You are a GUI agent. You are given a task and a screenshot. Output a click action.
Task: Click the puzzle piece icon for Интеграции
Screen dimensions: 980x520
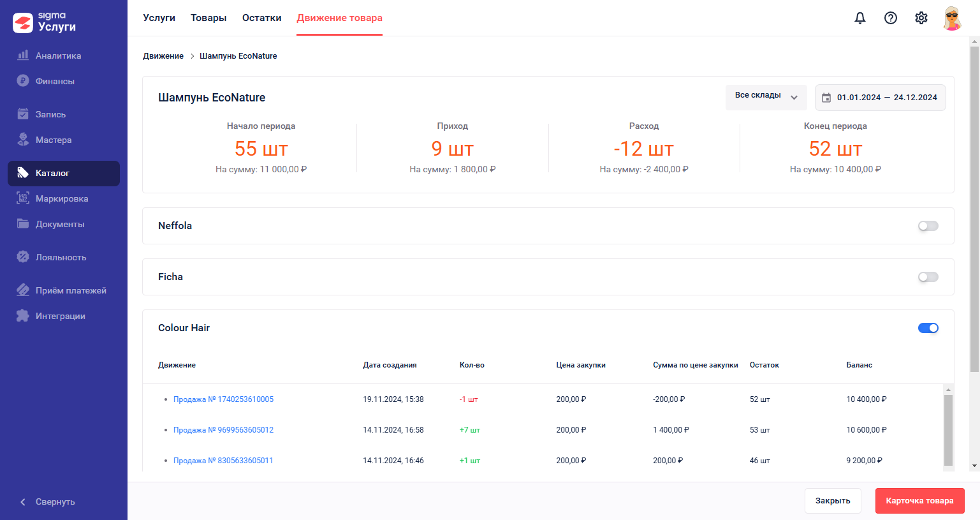[23, 316]
